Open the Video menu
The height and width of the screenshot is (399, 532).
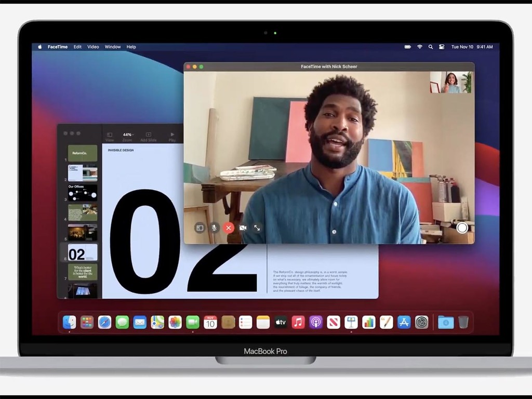tap(93, 47)
